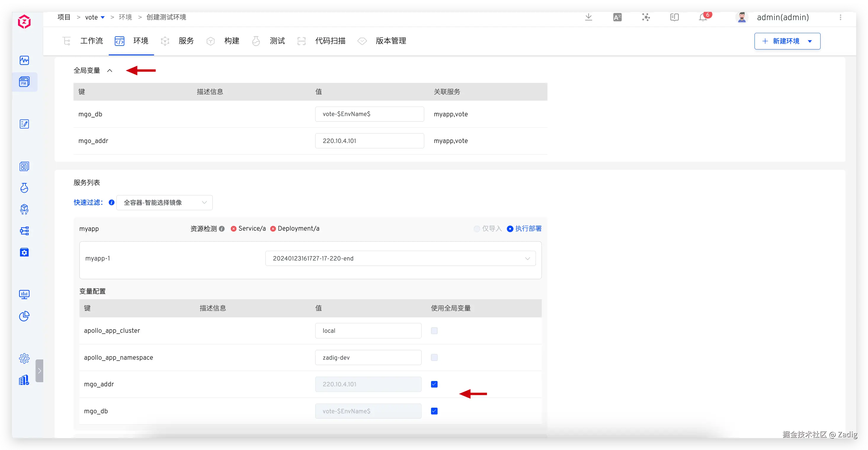This screenshot has height=450, width=868.
Task: Open the activity monitor sidebar icon
Action: tap(24, 60)
